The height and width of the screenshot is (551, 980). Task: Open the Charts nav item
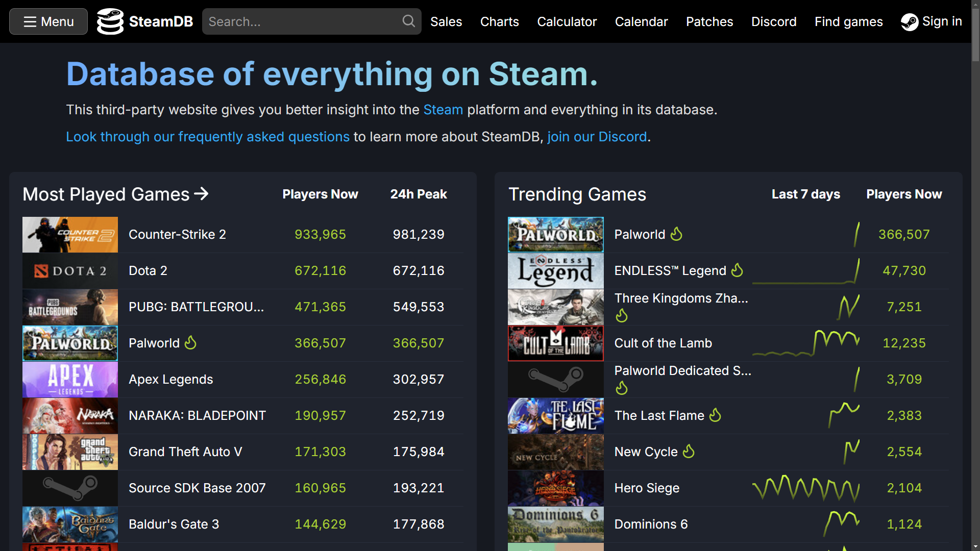click(x=500, y=21)
